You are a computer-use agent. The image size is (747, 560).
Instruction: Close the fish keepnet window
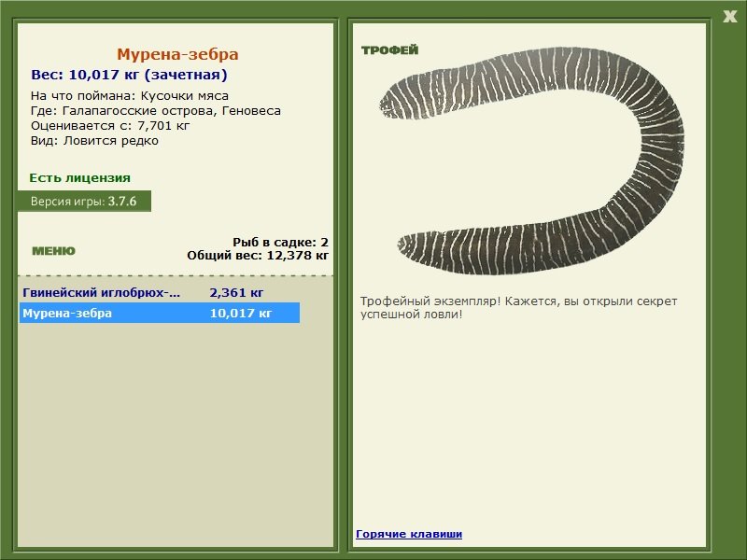click(x=729, y=17)
